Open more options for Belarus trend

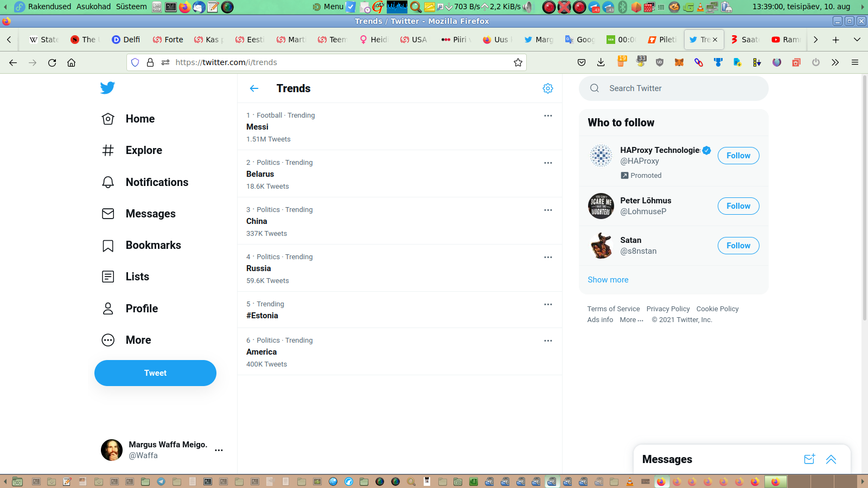(x=548, y=163)
